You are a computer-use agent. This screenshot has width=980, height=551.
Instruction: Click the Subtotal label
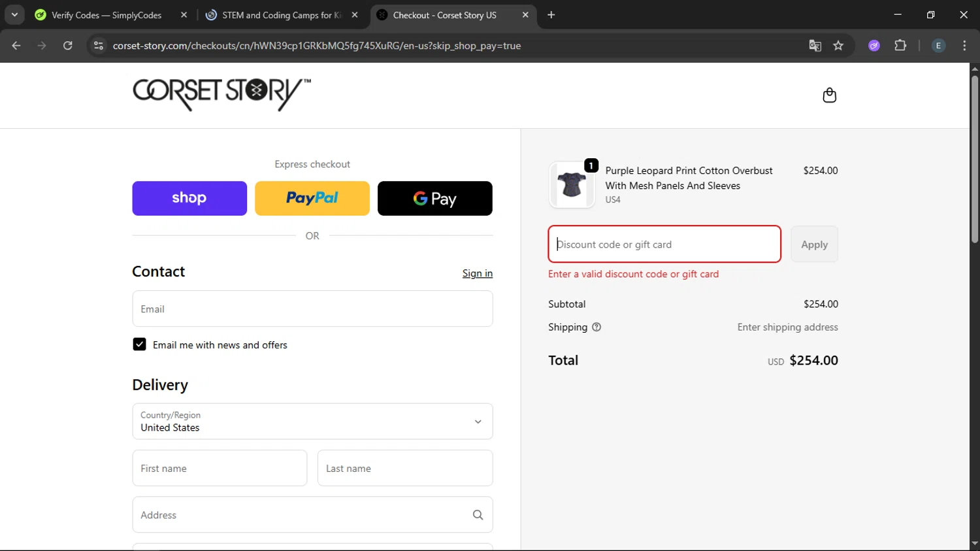pyautogui.click(x=567, y=304)
